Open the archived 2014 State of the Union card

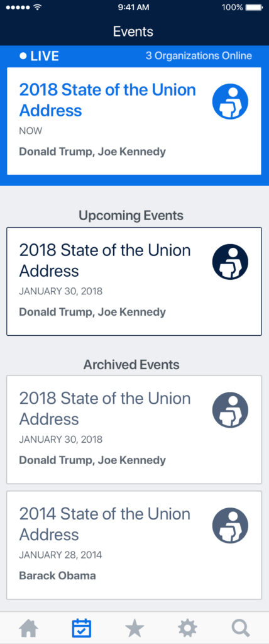[x=134, y=545]
